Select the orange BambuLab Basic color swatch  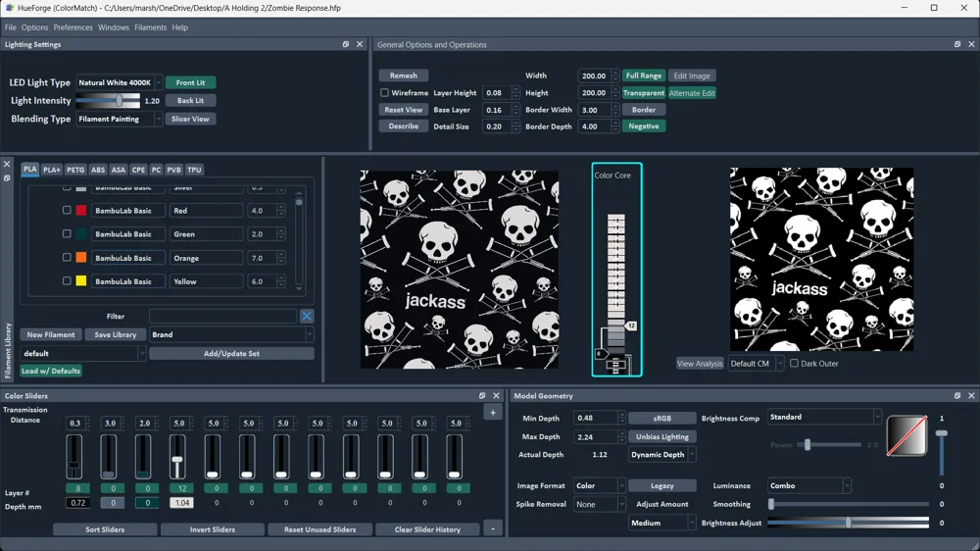[81, 258]
